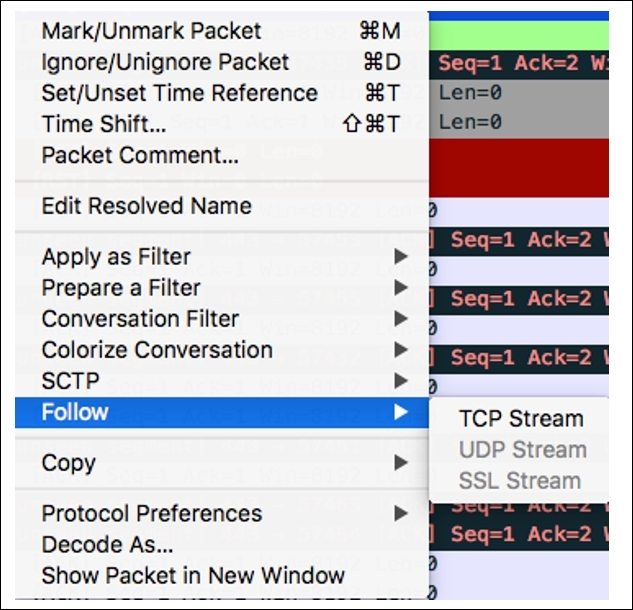Viewport: 633px width, 610px height.
Task: Click the UDP Stream submenu entry
Action: [x=522, y=450]
